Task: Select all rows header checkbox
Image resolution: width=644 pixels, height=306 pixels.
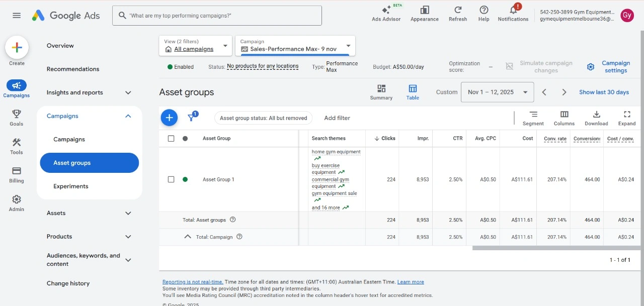Action: (171, 138)
